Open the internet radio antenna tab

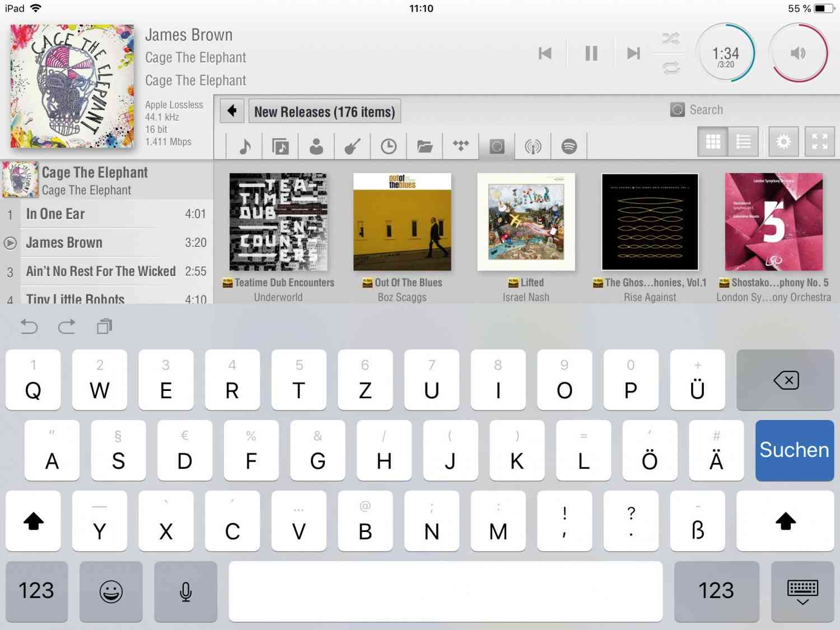(x=533, y=147)
